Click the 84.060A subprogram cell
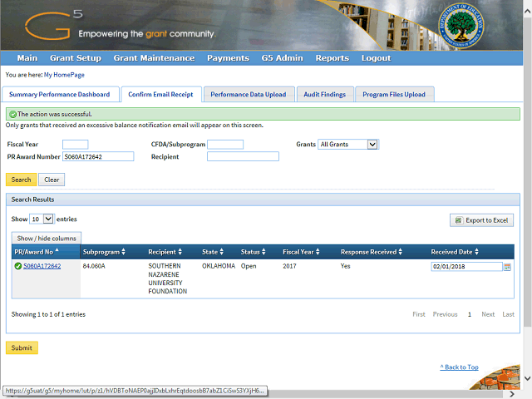The height and width of the screenshot is (399, 532). click(x=94, y=266)
